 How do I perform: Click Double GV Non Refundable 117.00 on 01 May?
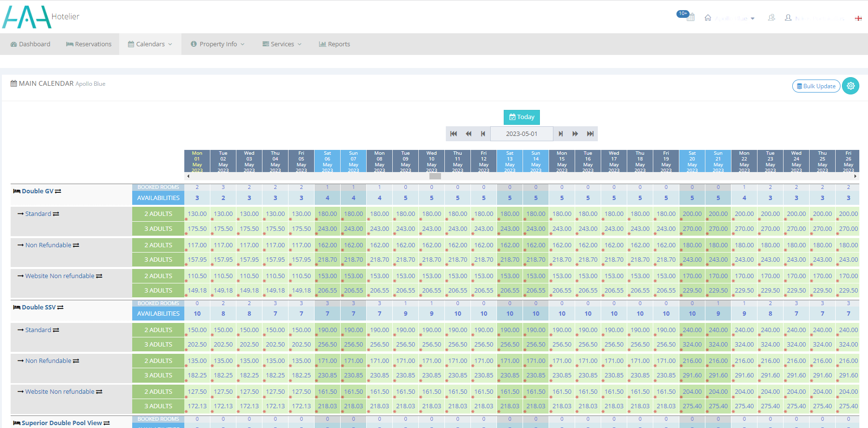[x=197, y=245]
